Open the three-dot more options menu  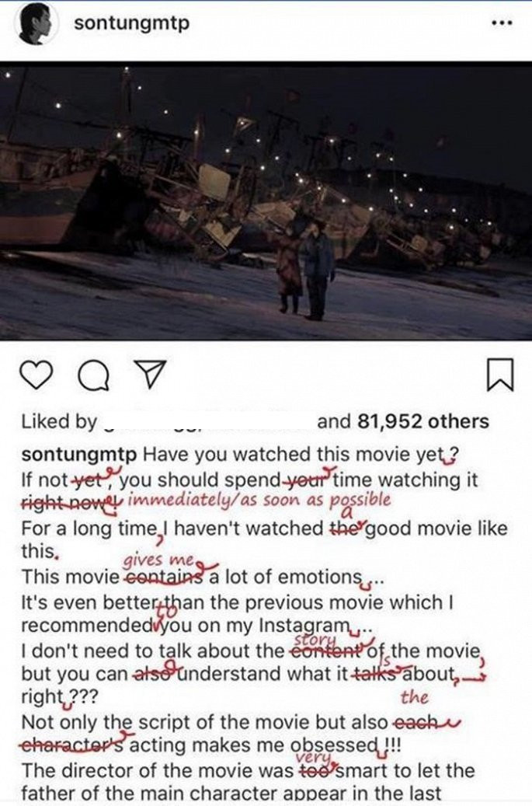click(502, 23)
